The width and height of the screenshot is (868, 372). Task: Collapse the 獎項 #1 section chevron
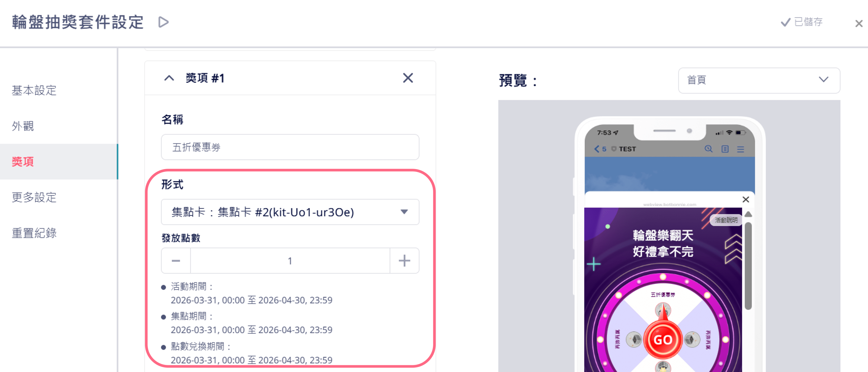coord(169,78)
